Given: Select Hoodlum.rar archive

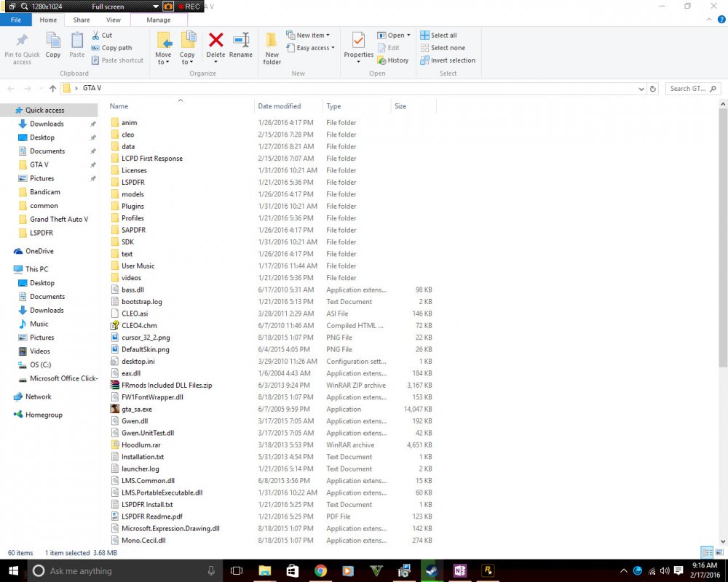Looking at the screenshot, I should click(x=141, y=445).
